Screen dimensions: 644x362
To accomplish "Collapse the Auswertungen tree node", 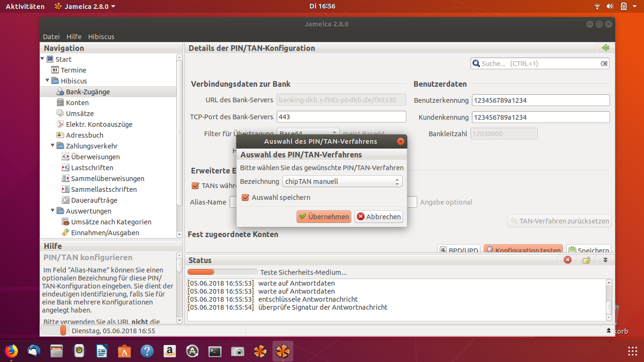I will tap(52, 210).
